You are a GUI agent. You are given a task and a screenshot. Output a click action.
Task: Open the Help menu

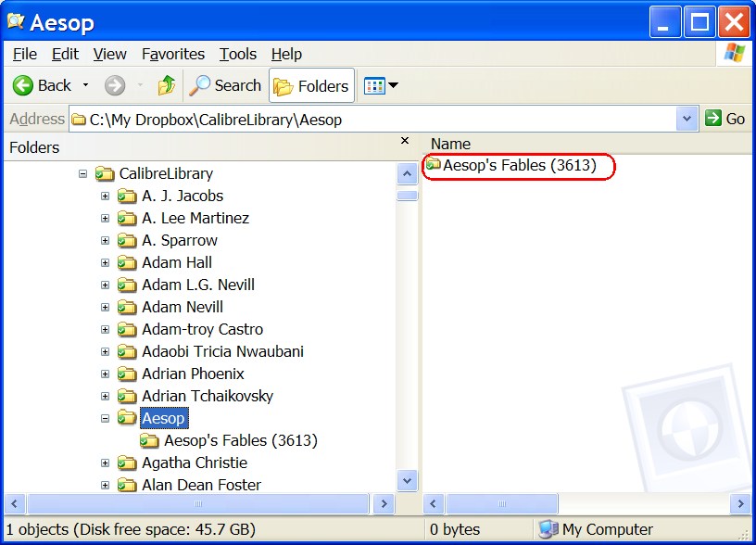click(x=286, y=54)
